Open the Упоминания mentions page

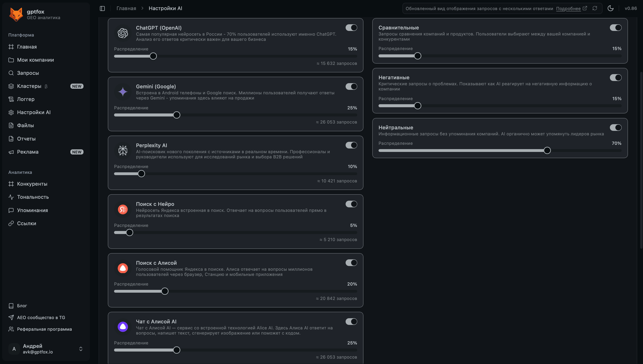click(x=32, y=210)
